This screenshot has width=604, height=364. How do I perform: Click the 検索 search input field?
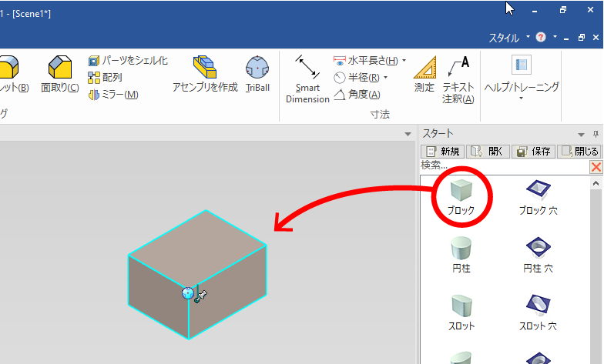505,166
